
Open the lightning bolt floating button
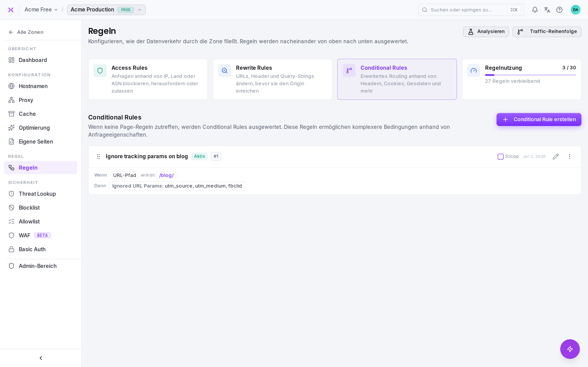click(570, 349)
